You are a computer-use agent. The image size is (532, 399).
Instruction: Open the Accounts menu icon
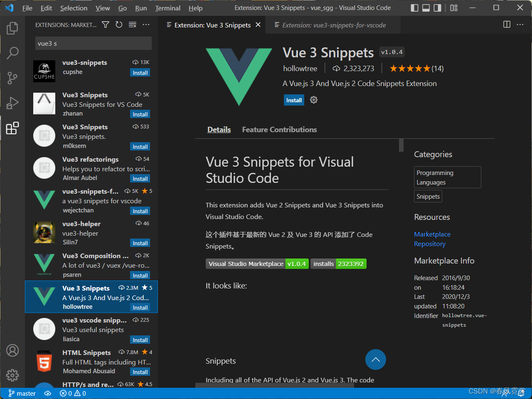click(x=12, y=350)
